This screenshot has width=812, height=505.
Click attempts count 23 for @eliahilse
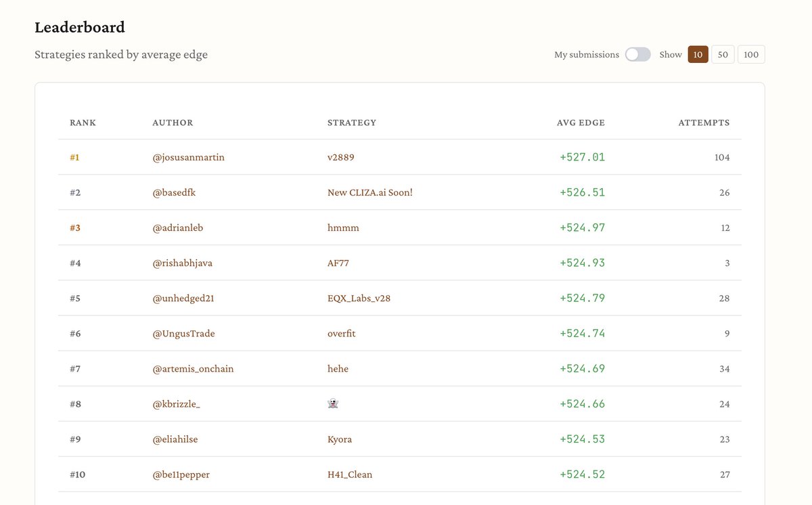point(725,439)
